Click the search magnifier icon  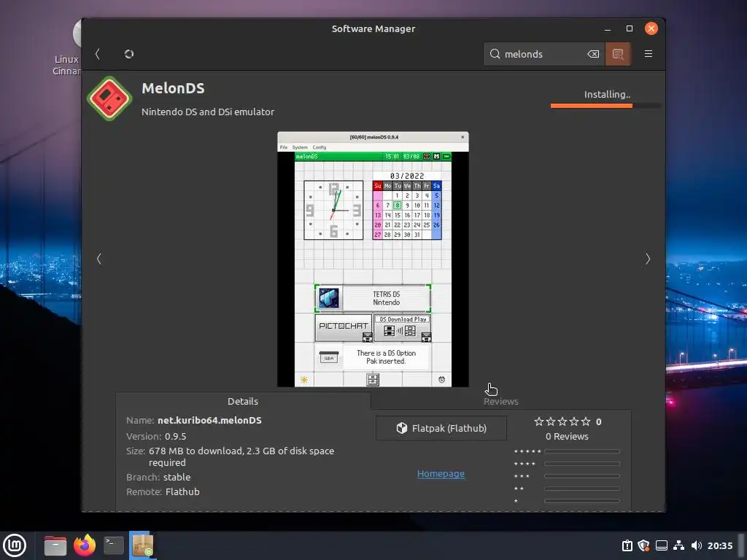pos(495,54)
